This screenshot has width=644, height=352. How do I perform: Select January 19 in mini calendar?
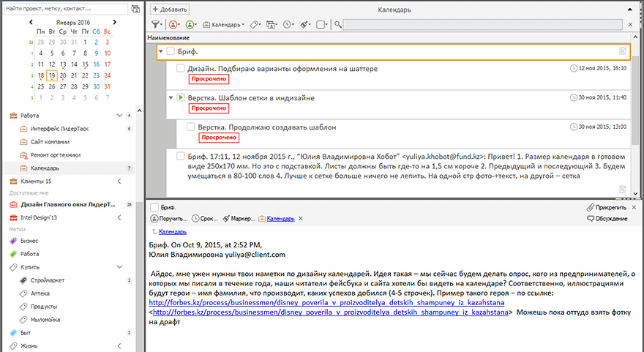coord(52,75)
